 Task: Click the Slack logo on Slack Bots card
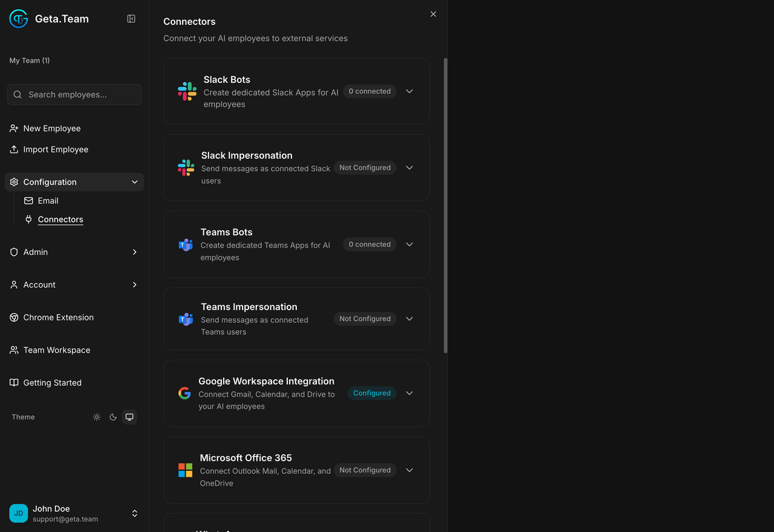[187, 91]
